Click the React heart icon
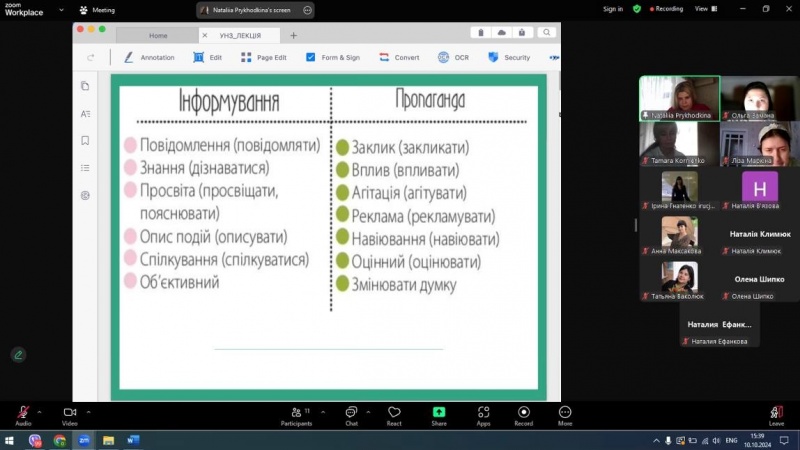 coord(394,414)
